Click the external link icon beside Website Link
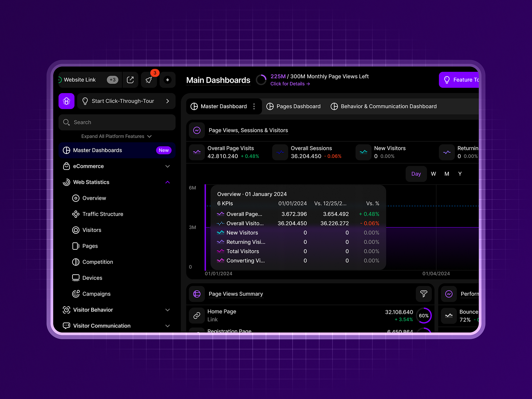The height and width of the screenshot is (399, 532). coord(130,80)
